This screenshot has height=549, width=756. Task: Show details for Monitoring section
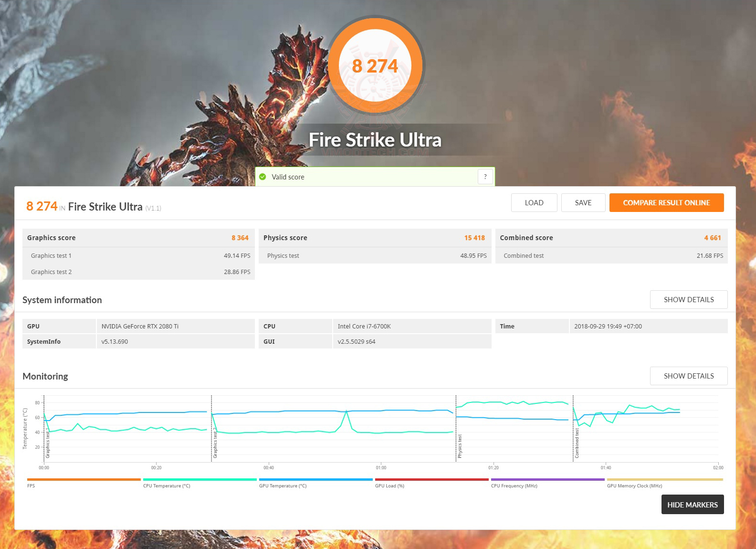pyautogui.click(x=689, y=376)
